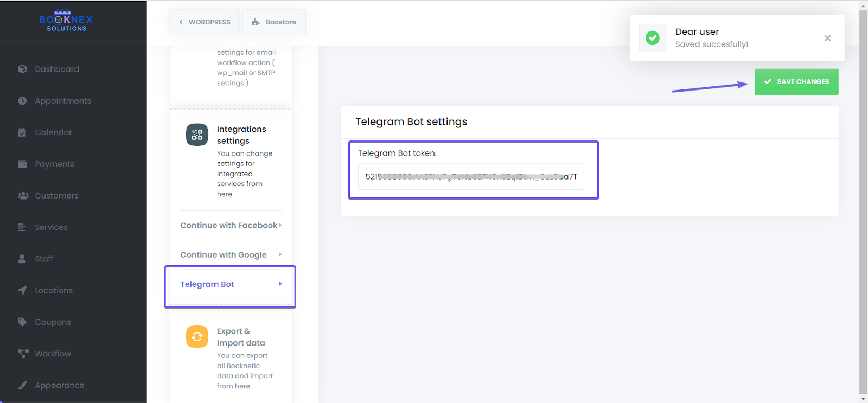Open Locations via its arrow icon
The width and height of the screenshot is (868, 403).
22,291
